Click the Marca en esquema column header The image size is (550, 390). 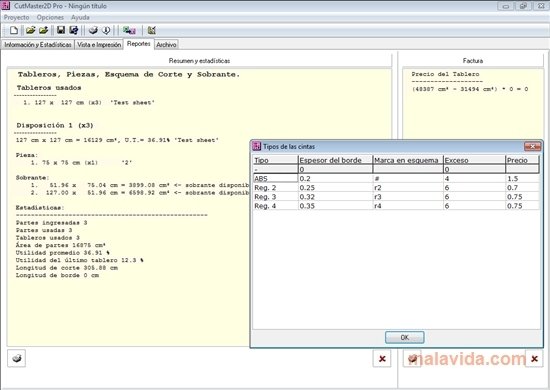(x=408, y=160)
